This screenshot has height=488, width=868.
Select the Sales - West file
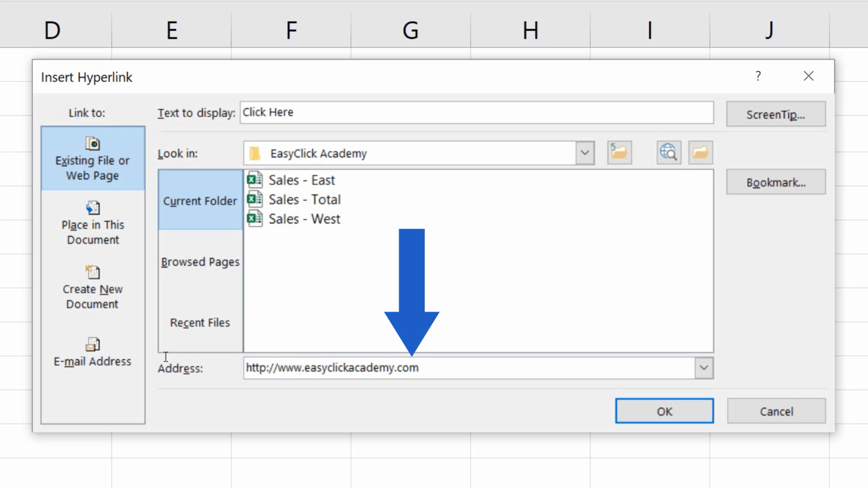click(x=304, y=219)
